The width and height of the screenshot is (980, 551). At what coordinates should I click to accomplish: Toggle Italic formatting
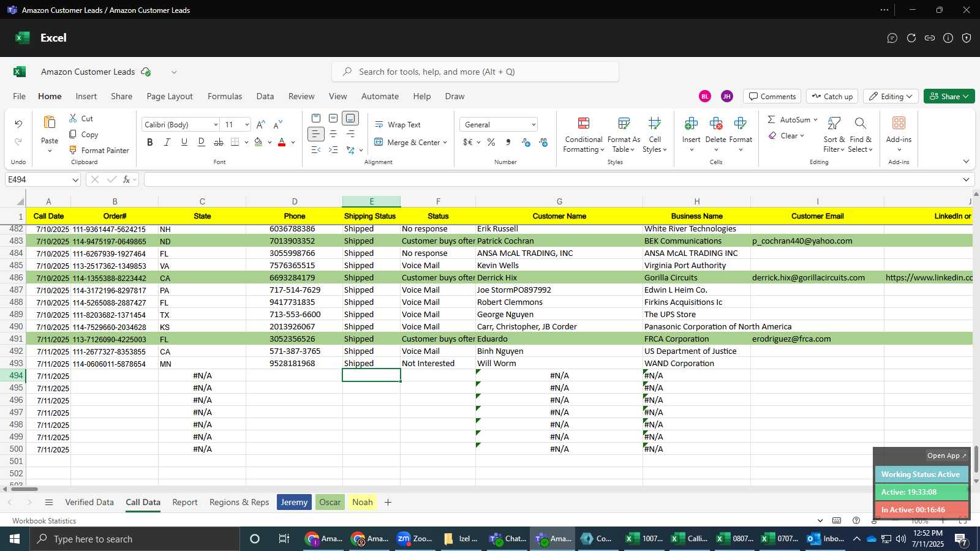(x=167, y=142)
